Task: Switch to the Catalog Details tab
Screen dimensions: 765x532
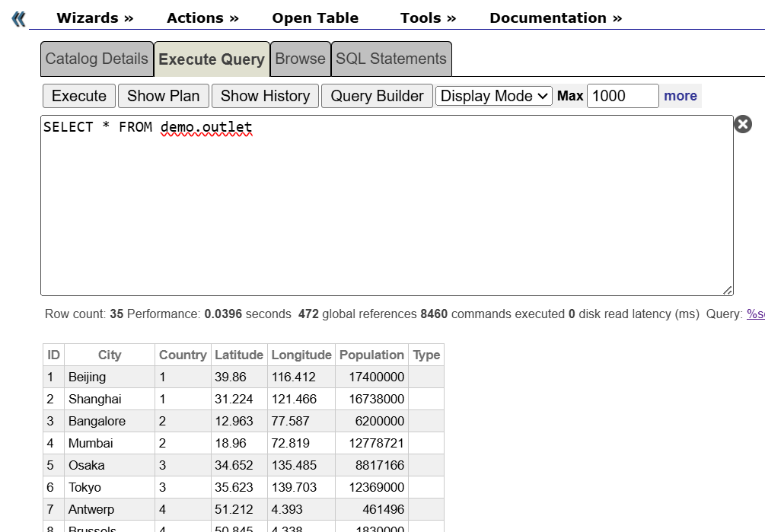Action: [x=97, y=59]
